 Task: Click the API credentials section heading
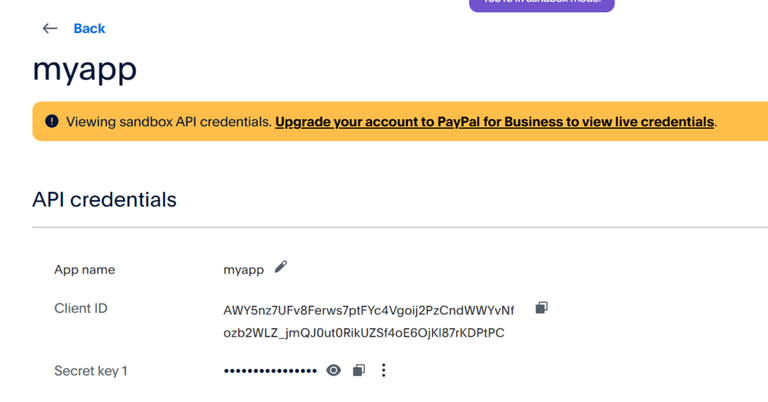[104, 199]
